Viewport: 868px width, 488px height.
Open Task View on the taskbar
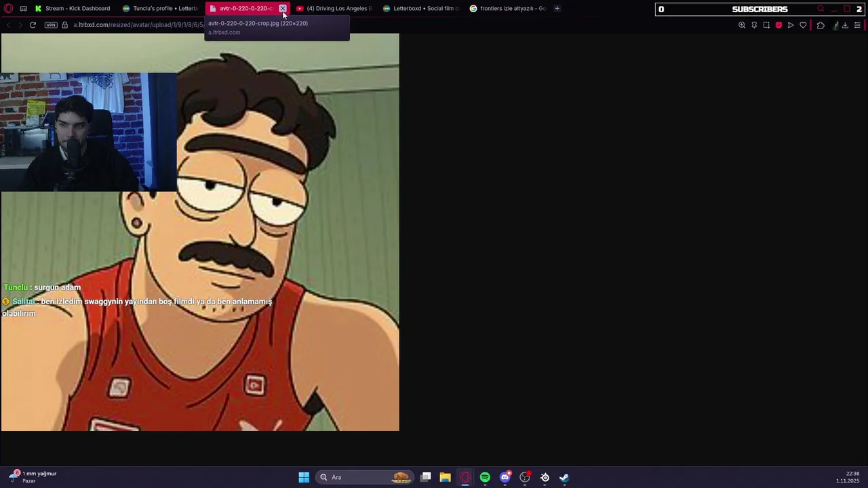(425, 477)
